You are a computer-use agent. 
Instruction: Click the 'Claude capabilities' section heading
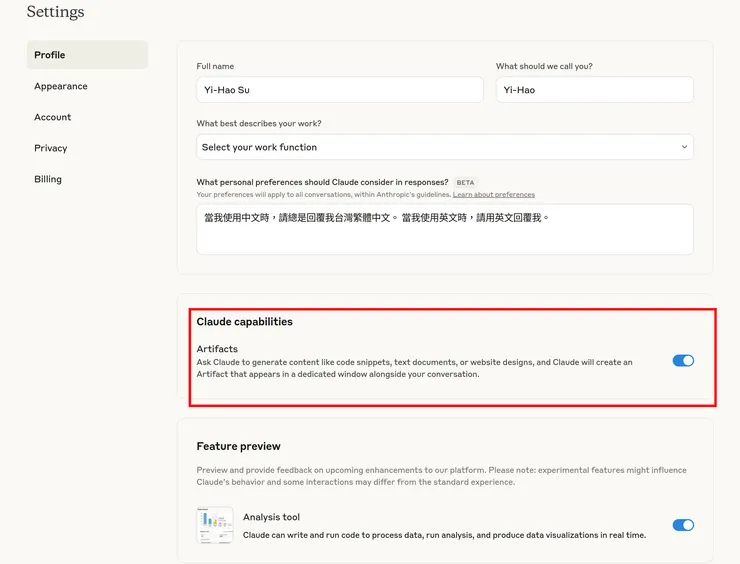click(244, 322)
